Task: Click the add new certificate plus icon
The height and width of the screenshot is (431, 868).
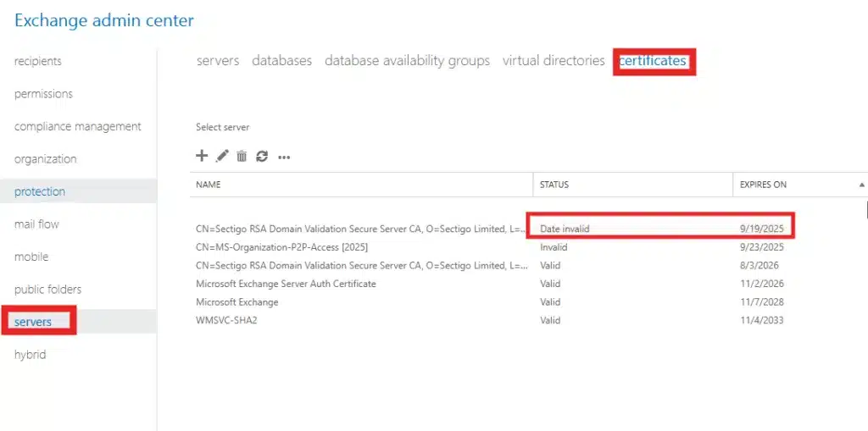Action: (202, 156)
